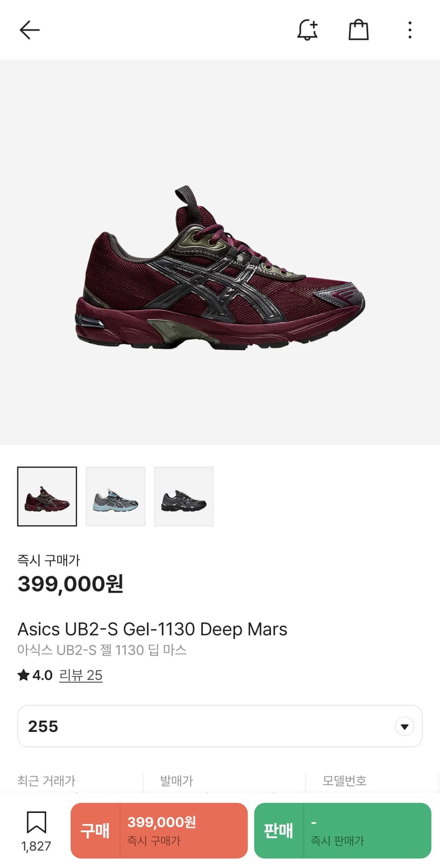Tap the star rating 4.0
440x868 pixels.
coord(35,675)
